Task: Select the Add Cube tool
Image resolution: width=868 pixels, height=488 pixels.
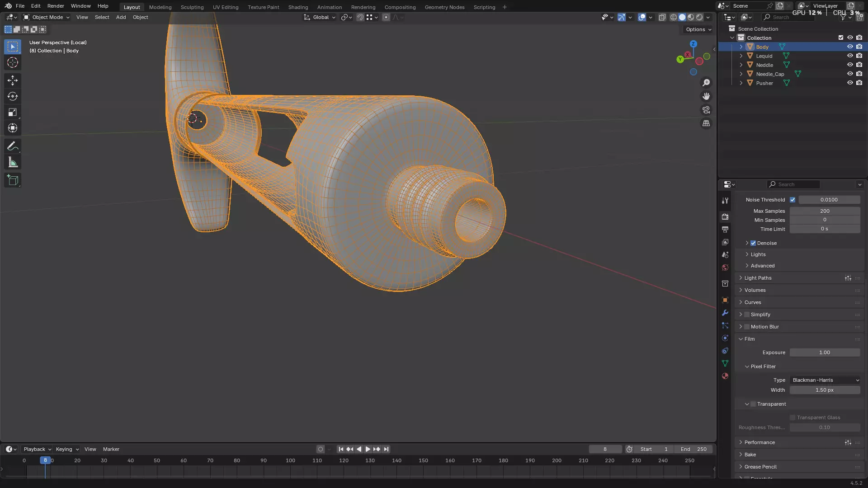Action: pos(13,180)
